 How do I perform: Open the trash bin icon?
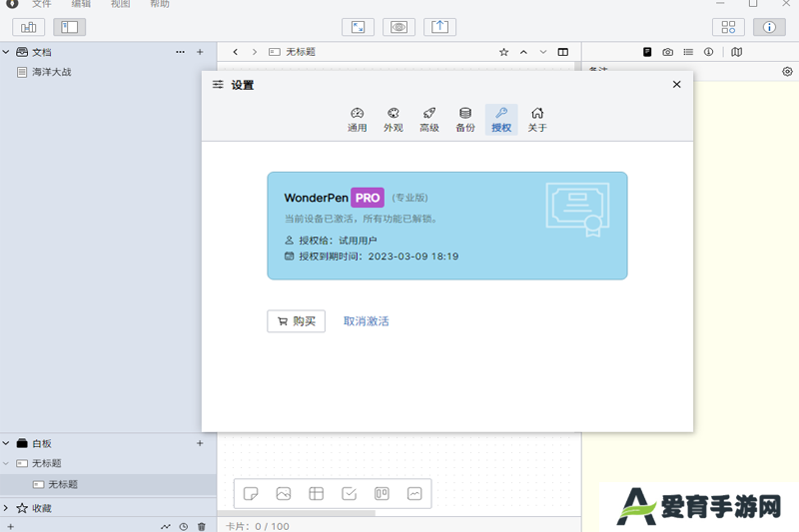click(x=202, y=527)
